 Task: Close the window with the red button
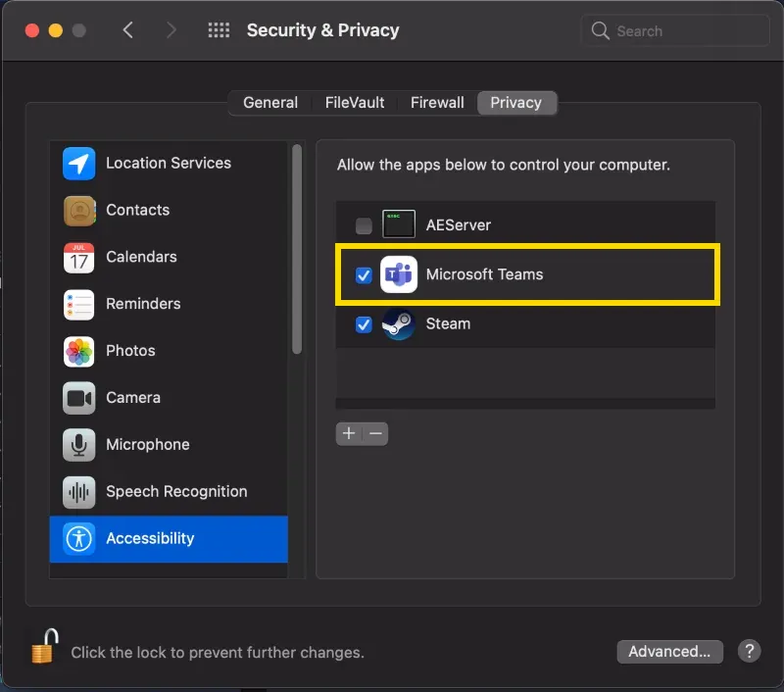32,30
